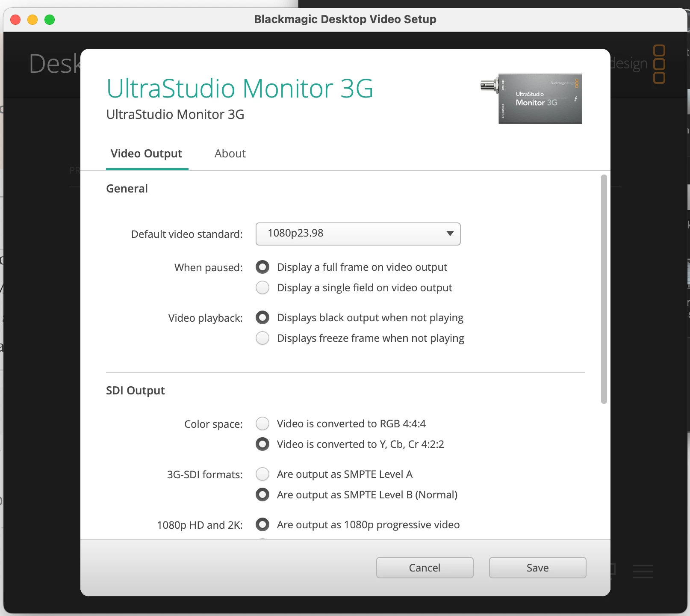Open the Default video standard dropdown
The width and height of the screenshot is (690, 616).
coord(358,234)
